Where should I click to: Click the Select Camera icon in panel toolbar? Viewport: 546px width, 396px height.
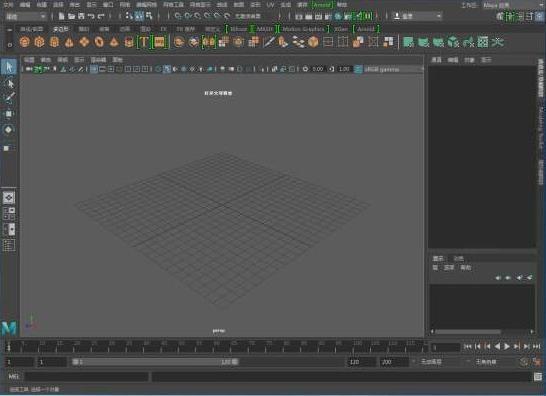click(x=29, y=69)
